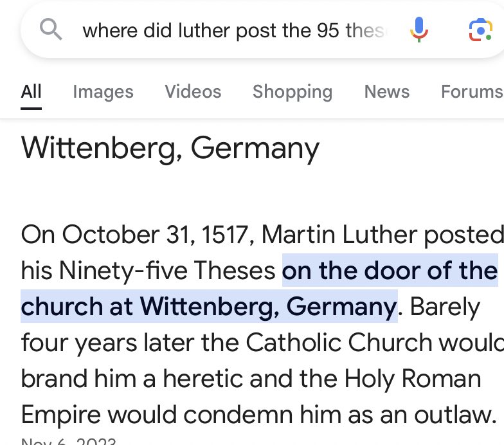Switch to the Images tab
The image size is (504, 445).
pyautogui.click(x=103, y=93)
